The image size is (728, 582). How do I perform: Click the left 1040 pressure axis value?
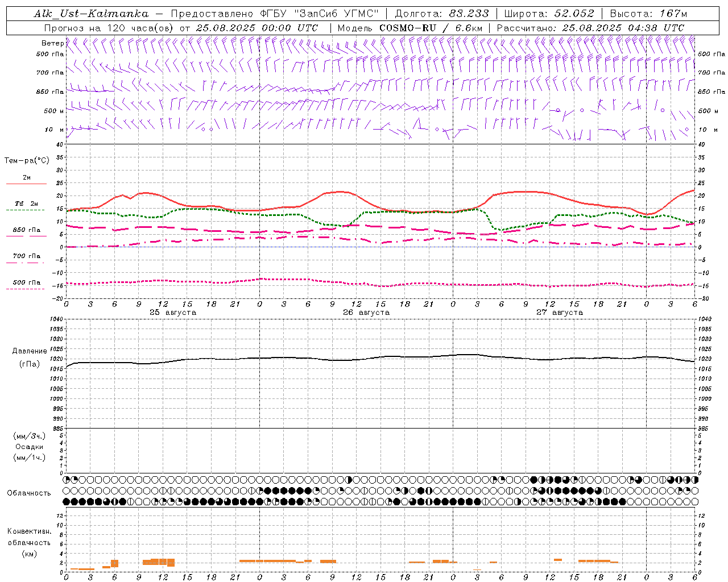tap(56, 319)
